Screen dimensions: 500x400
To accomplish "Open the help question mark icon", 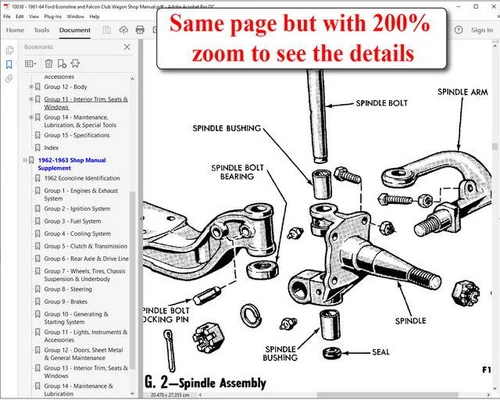I will click(459, 30).
